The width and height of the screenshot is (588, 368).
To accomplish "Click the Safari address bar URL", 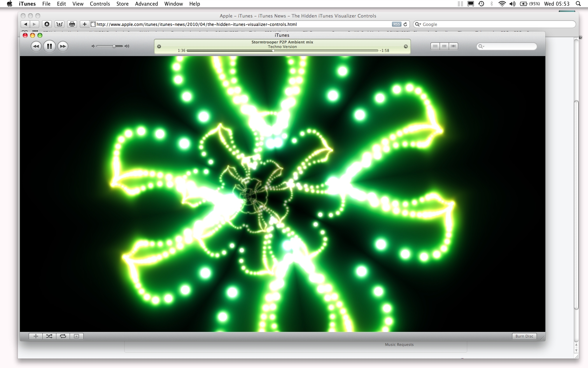I will [x=197, y=24].
